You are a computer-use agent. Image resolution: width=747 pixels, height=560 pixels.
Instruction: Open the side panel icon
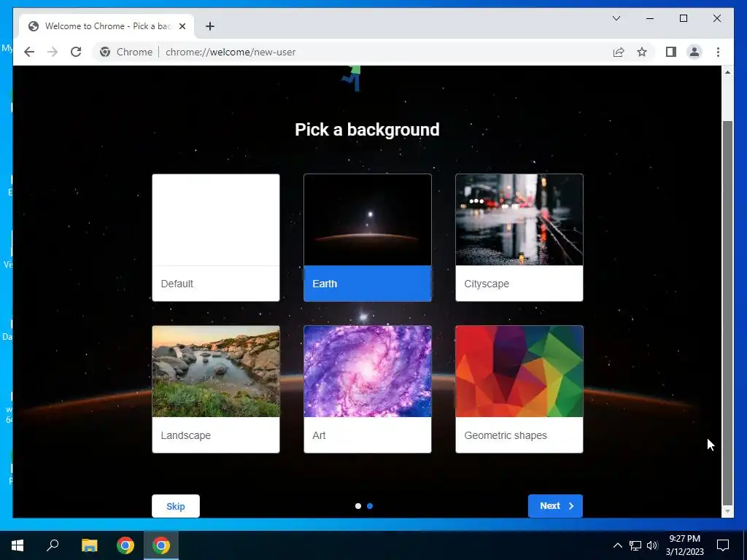[x=671, y=52]
